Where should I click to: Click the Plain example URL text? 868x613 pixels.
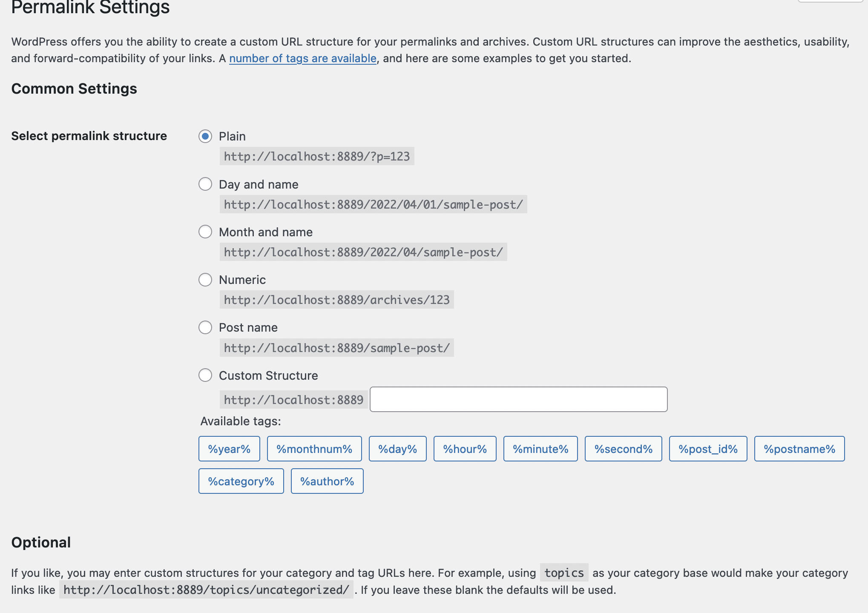[316, 156]
